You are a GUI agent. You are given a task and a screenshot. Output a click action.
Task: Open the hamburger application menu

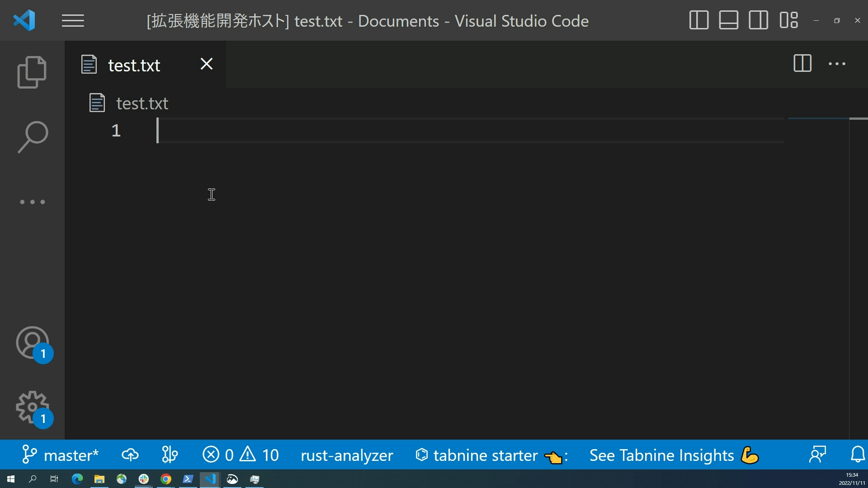(x=73, y=21)
